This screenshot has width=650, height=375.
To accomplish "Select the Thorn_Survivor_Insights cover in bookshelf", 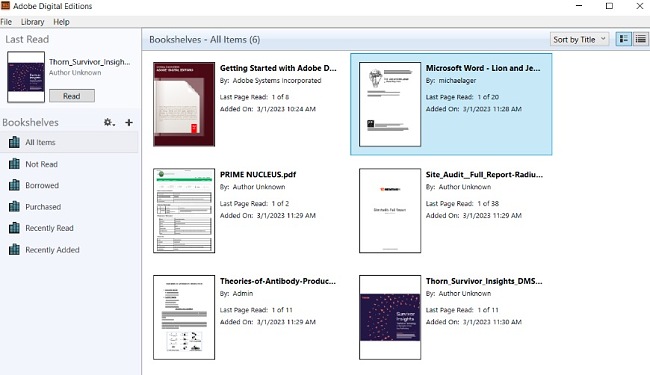I will pyautogui.click(x=390, y=317).
